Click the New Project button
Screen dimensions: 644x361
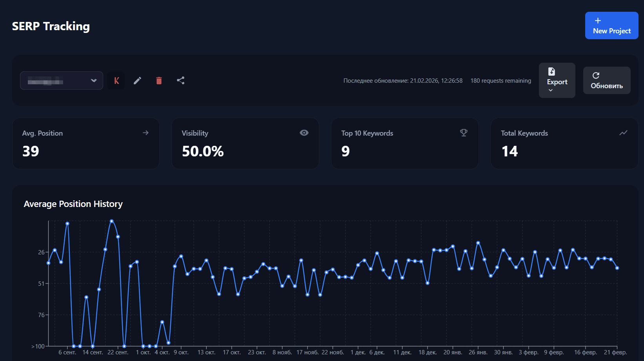[611, 25]
